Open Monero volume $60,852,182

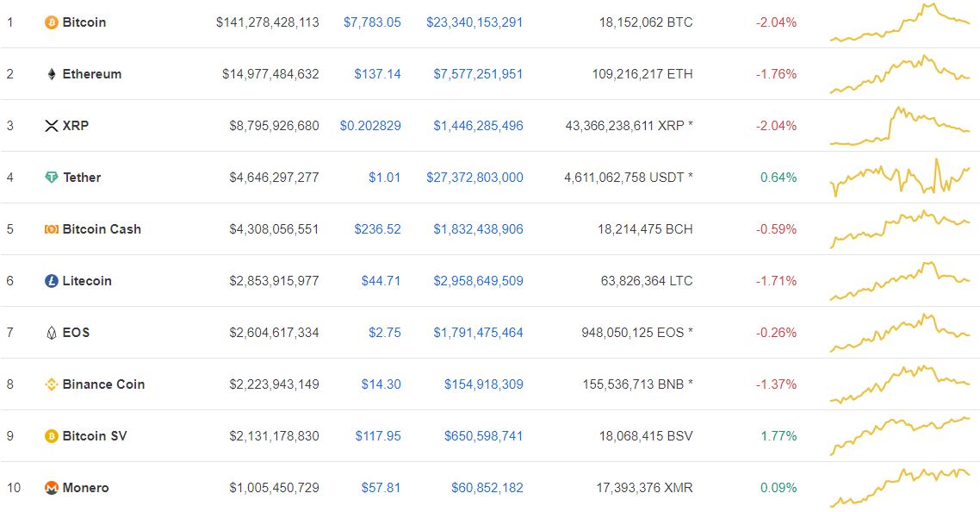tap(487, 488)
